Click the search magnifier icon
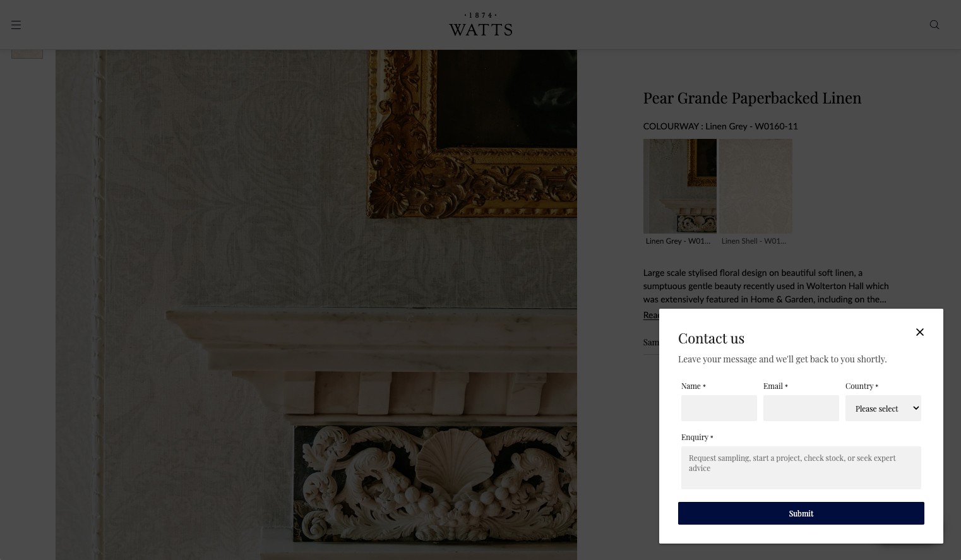 pyautogui.click(x=934, y=25)
